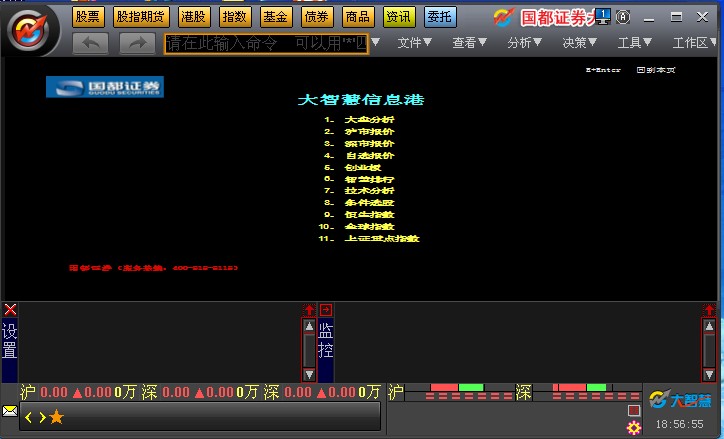The image size is (724, 439).
Task: Click the red 国都证券 service hotline text
Action: pyautogui.click(x=153, y=268)
